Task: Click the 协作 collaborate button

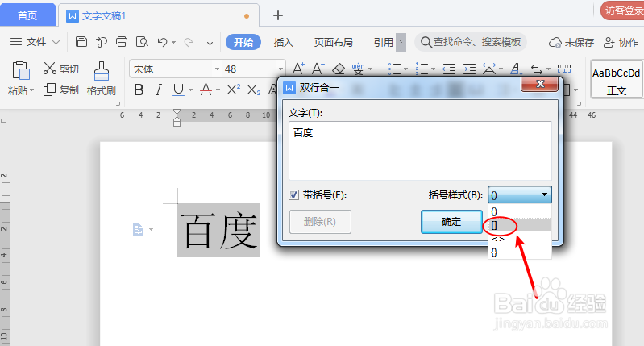Action: [621, 42]
